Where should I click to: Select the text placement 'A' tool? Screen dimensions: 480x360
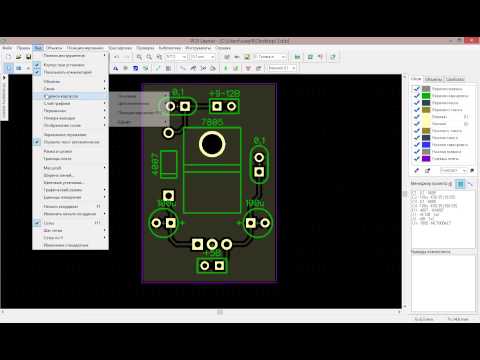pyautogui.click(x=115, y=68)
